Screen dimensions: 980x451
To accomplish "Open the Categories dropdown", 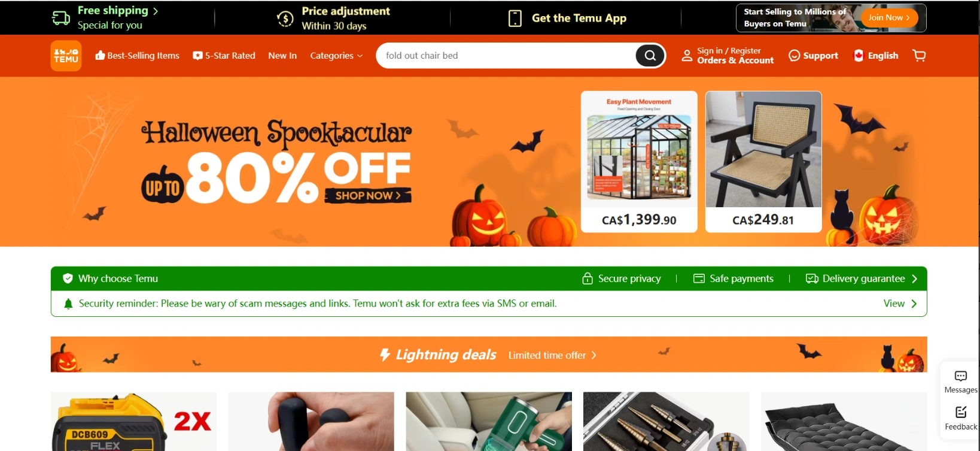I will (x=336, y=56).
